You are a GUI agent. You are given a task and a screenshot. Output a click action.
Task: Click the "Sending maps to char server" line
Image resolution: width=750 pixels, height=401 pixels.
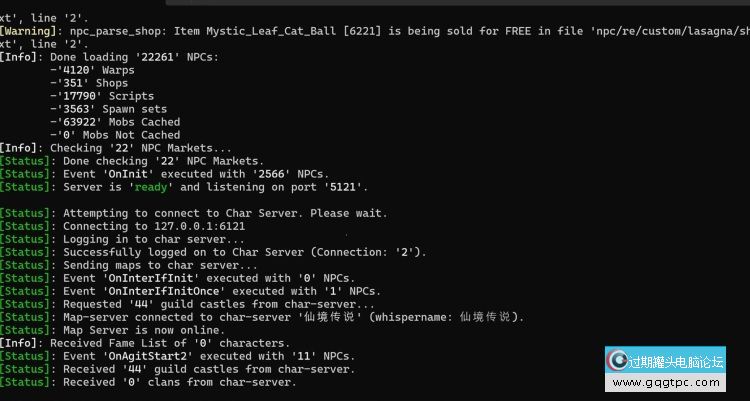[x=160, y=265]
